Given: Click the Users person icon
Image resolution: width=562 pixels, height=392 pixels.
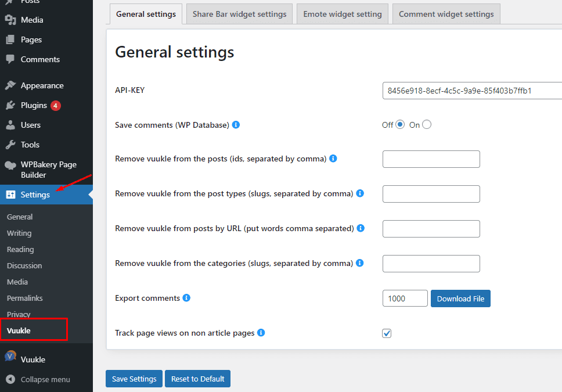Looking at the screenshot, I should 10,125.
